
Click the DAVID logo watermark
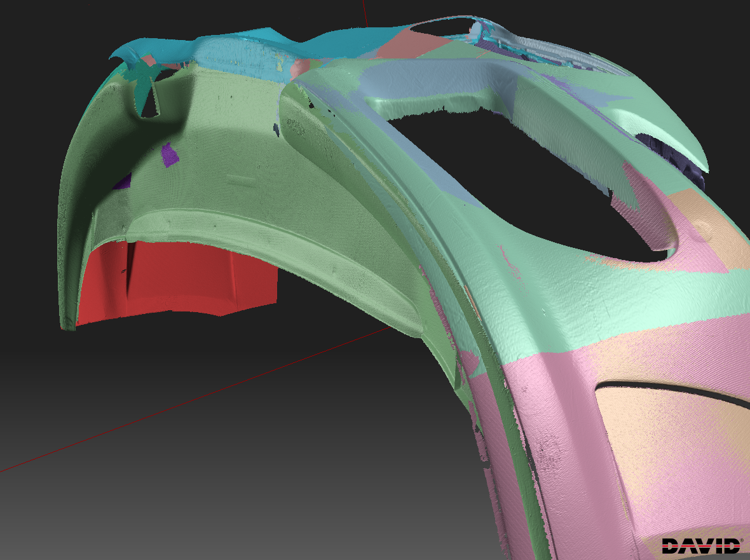(702, 545)
